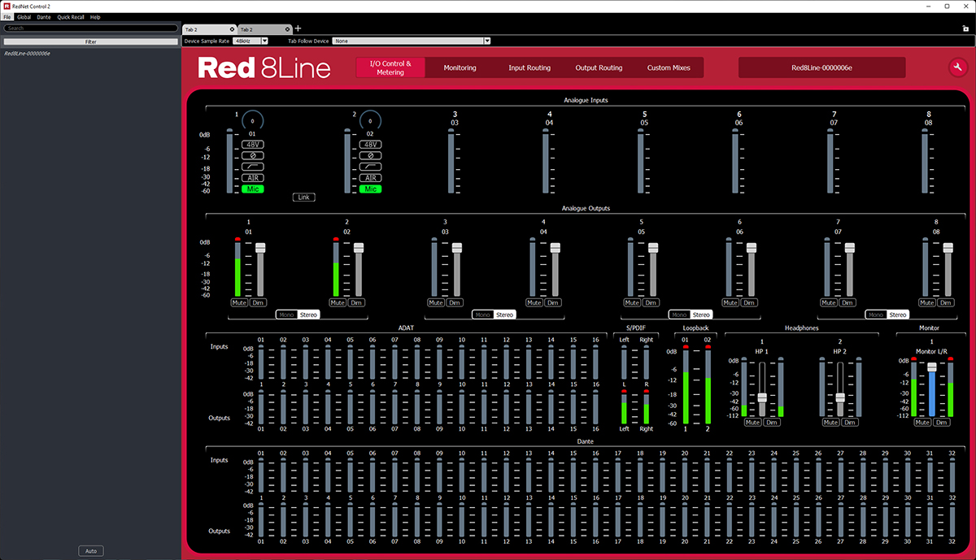Enable high-pass filter on analogue input 1
The height and width of the screenshot is (560, 976).
252,166
